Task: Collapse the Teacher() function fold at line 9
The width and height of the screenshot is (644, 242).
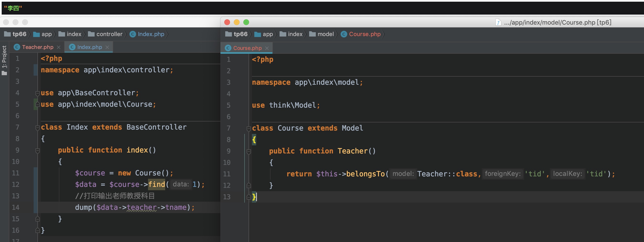Action: pos(249,152)
